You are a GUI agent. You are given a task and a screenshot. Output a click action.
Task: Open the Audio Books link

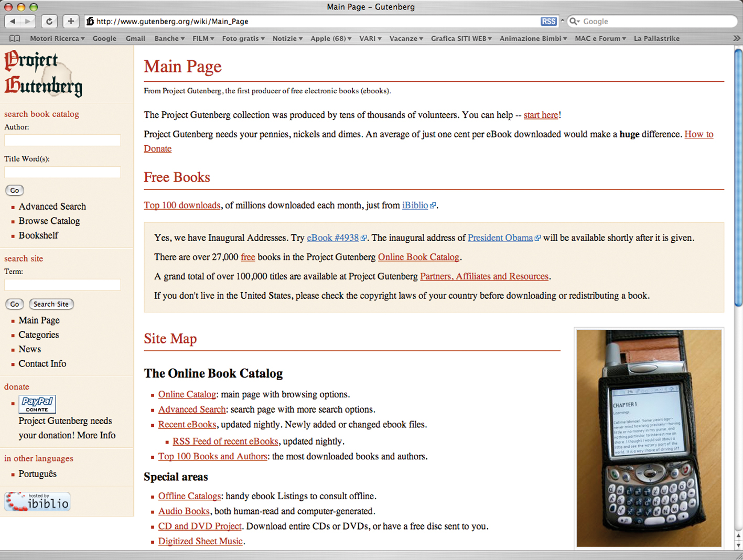184,511
